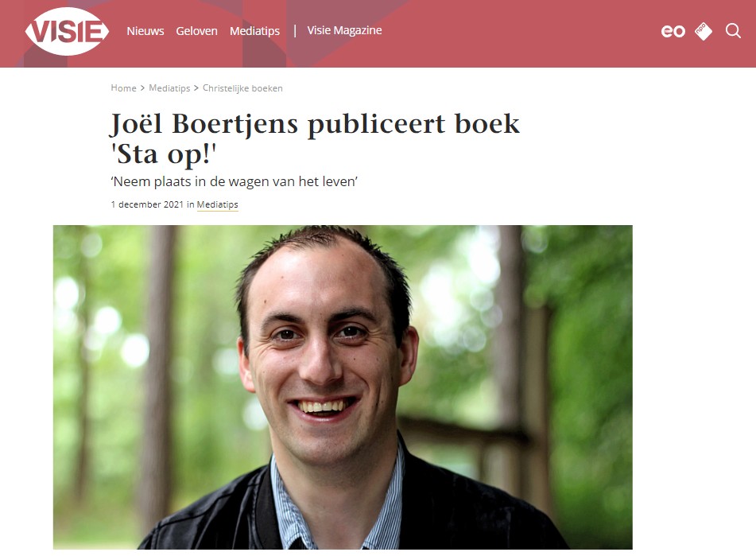Screen dimensions: 756x556
Task: Click the breadcrumb chevron after Home
Action: pyautogui.click(x=142, y=88)
